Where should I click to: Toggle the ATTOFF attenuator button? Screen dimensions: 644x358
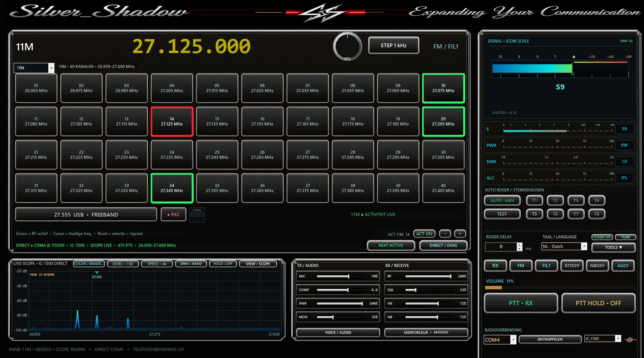[x=572, y=265]
